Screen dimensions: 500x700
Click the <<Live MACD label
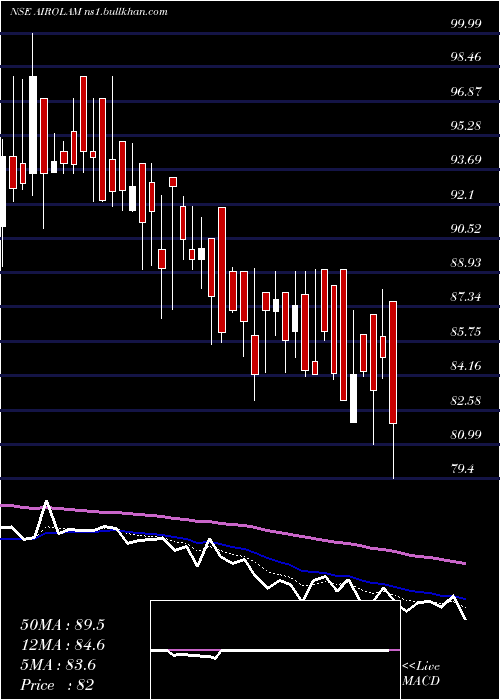[x=421, y=673]
